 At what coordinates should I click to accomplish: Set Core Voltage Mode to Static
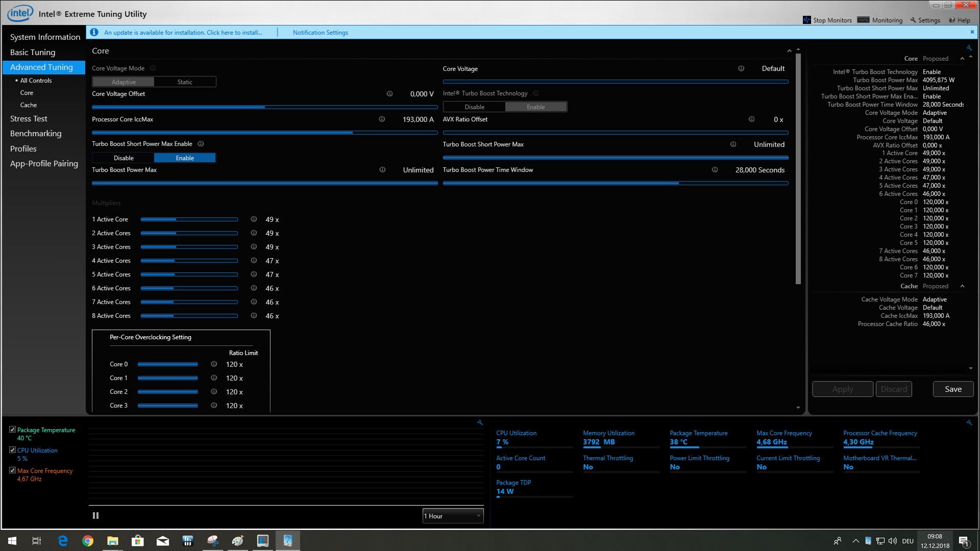185,82
